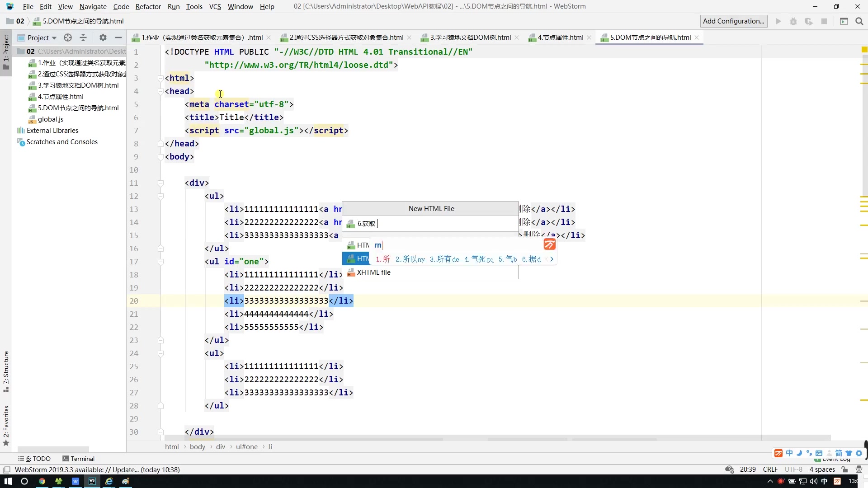Click the Add Configuration button
The image size is (868, 488).
pos(733,21)
